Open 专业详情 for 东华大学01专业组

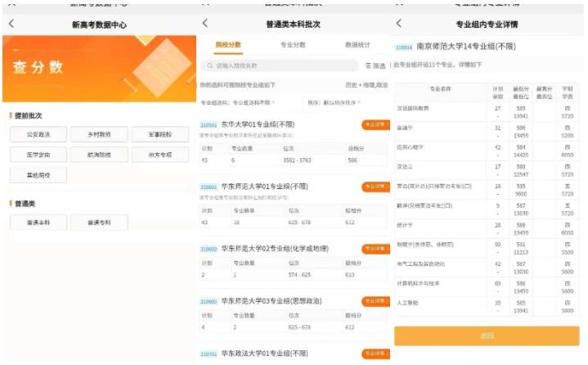pos(375,124)
